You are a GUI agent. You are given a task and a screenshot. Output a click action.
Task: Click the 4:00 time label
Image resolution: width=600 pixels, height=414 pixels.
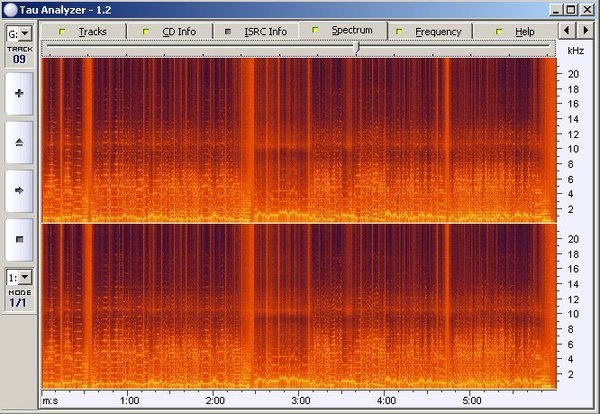point(386,401)
